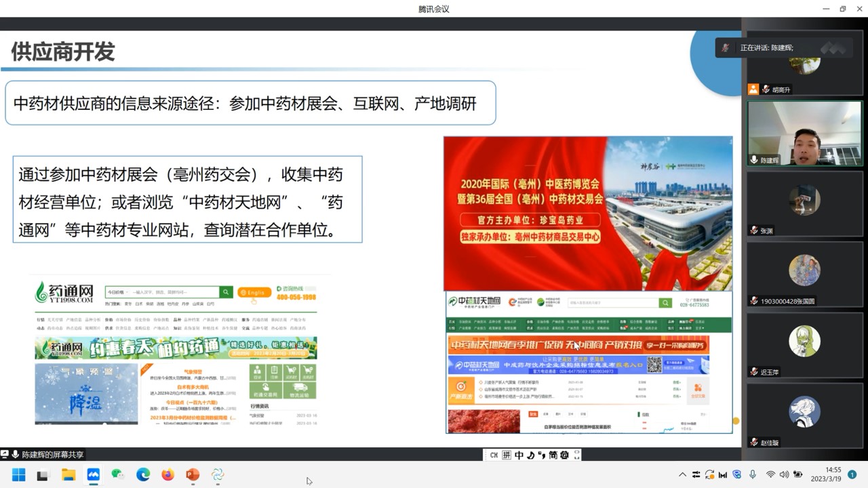Click the microphone icon in system tray
This screenshot has width=868, height=488.
(x=753, y=474)
